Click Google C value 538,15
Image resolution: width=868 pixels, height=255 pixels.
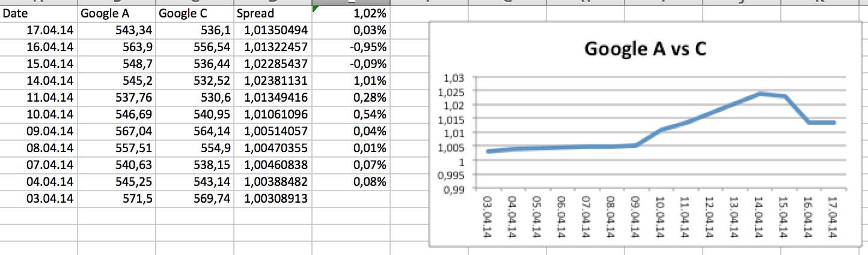pyautogui.click(x=195, y=164)
